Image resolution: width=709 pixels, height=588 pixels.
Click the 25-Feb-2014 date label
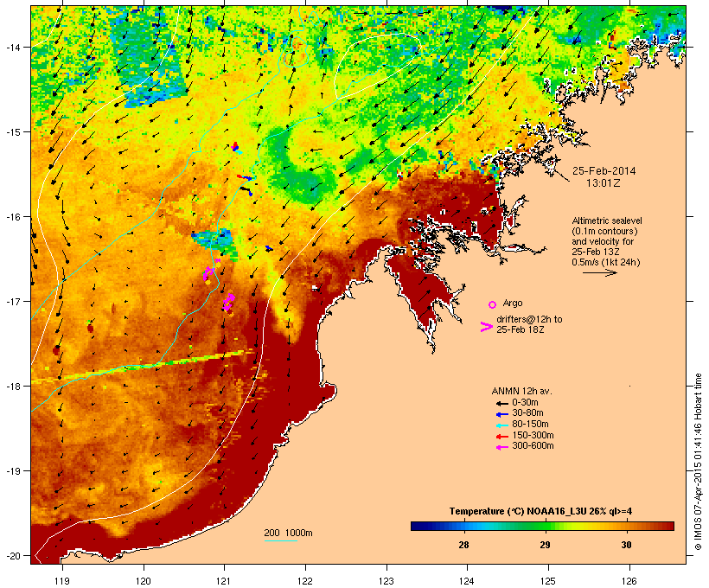[604, 171]
